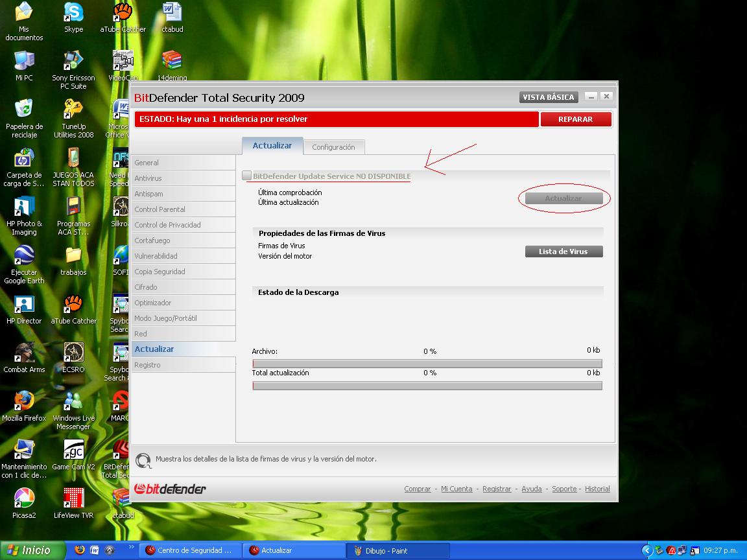
Task: Open Windows Live Messenger shortcut
Action: (x=73, y=410)
